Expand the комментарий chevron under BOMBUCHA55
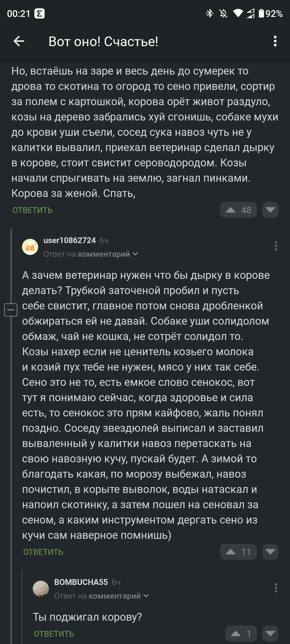The width and height of the screenshot is (290, 644). coord(147,596)
